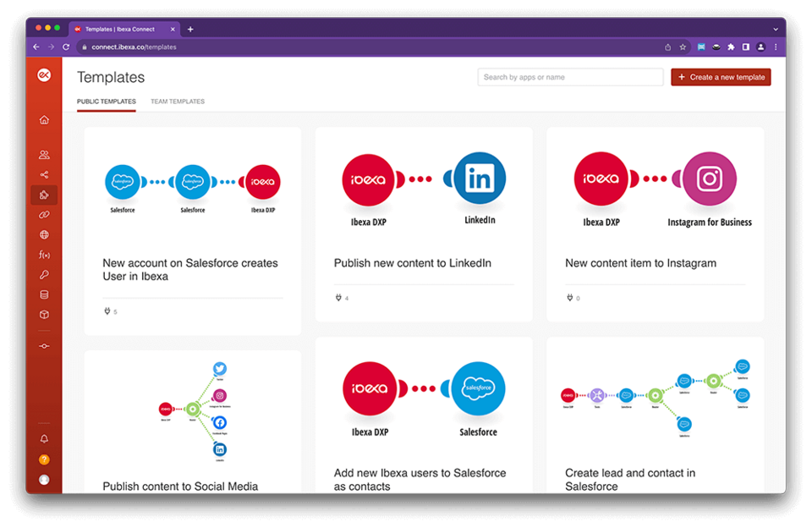Open the Webhooks globe icon in sidebar
Image resolution: width=812 pixels, height=528 pixels.
44,234
